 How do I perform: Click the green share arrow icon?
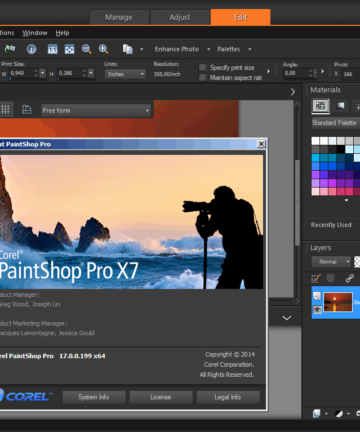tap(10, 49)
